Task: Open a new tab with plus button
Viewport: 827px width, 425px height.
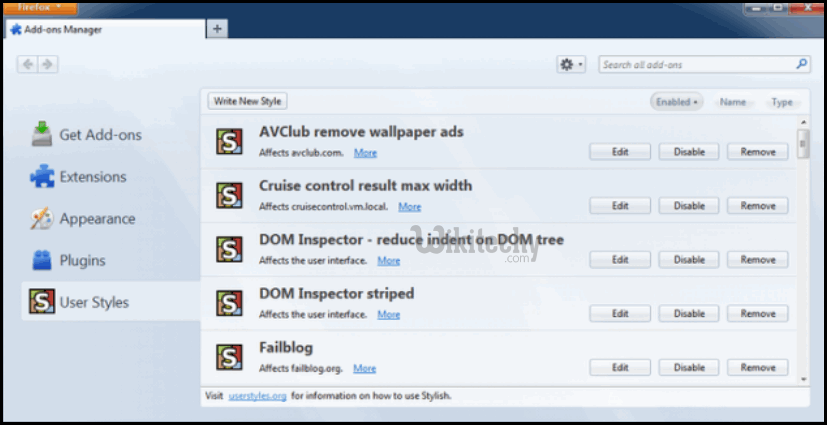Action: click(x=217, y=29)
